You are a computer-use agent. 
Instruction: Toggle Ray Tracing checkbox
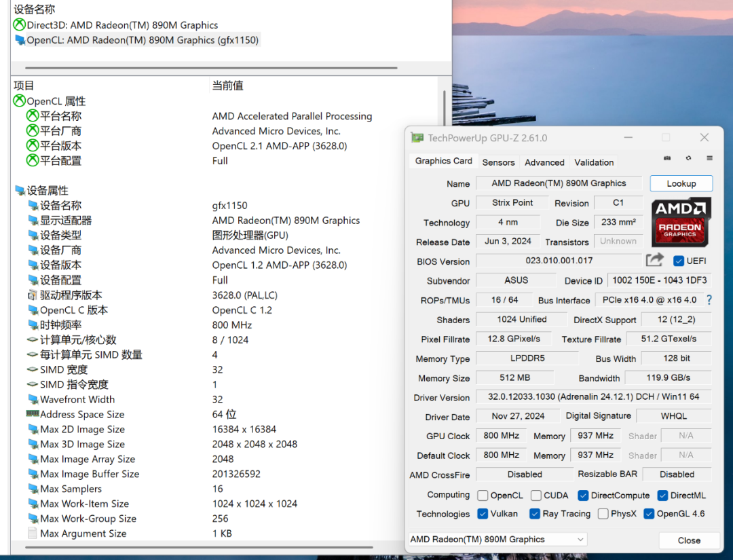click(x=535, y=514)
